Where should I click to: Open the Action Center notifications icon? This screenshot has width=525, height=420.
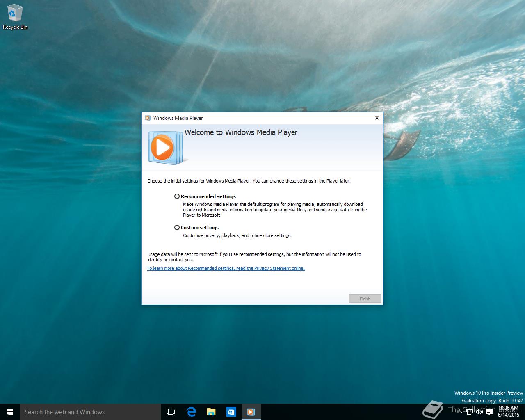click(x=489, y=412)
